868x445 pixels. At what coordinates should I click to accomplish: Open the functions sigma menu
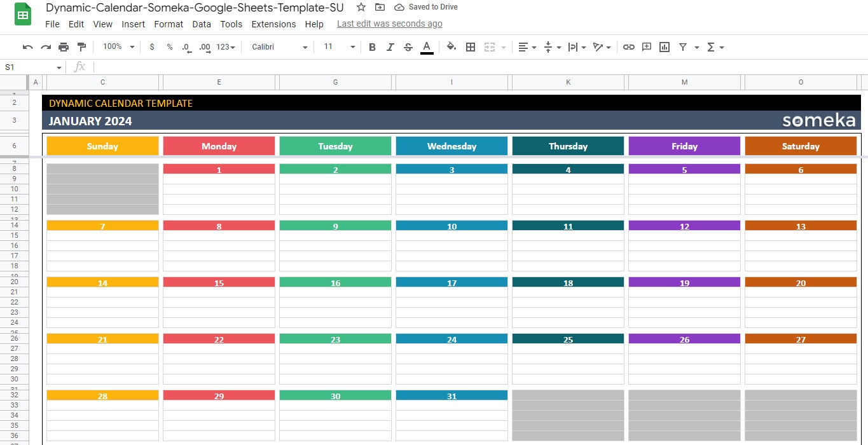(x=715, y=47)
